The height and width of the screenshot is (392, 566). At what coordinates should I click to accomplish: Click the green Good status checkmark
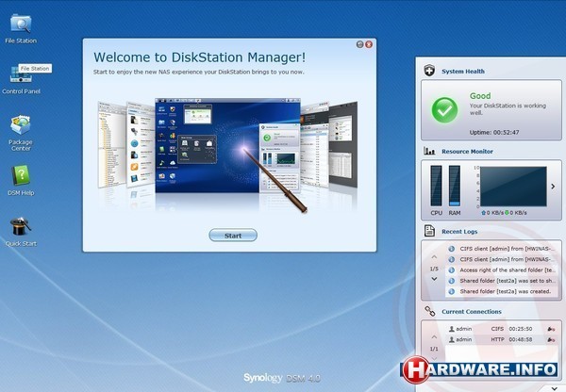(x=444, y=110)
